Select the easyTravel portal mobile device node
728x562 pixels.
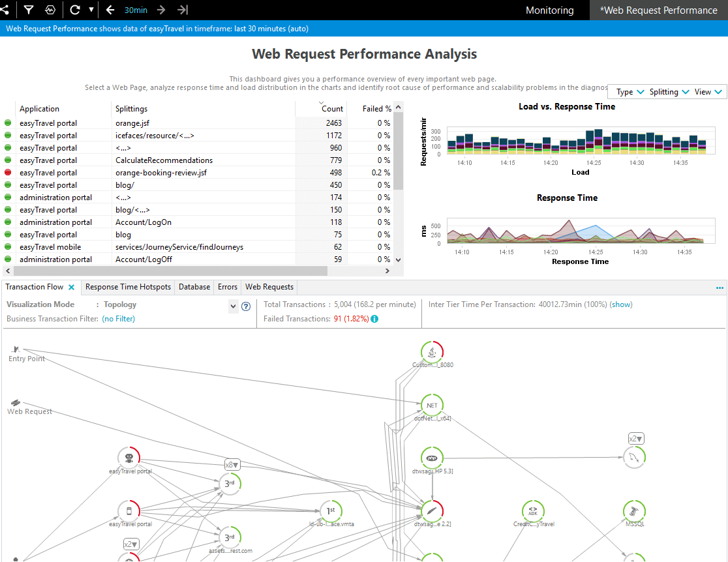pos(129,511)
